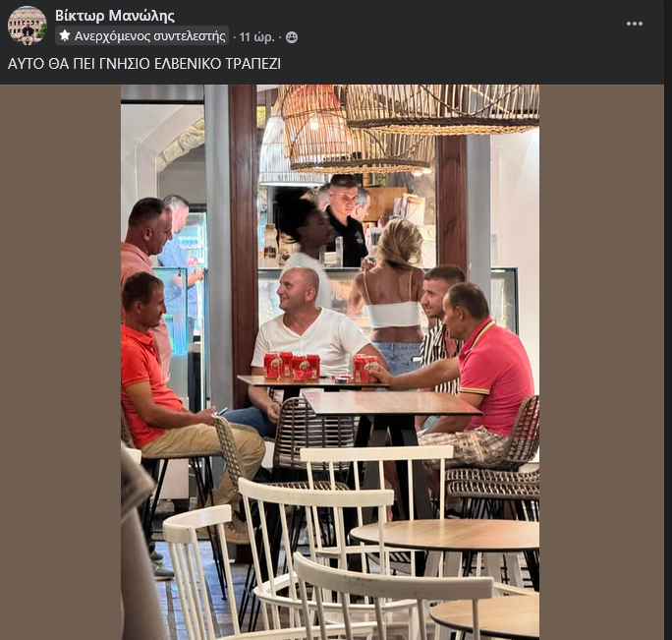This screenshot has width=672, height=640.
Task: Open the three-dot post options menu
Action: [635, 24]
